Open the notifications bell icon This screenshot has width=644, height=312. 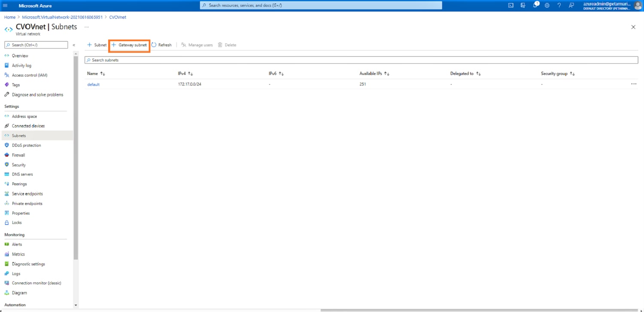click(535, 6)
